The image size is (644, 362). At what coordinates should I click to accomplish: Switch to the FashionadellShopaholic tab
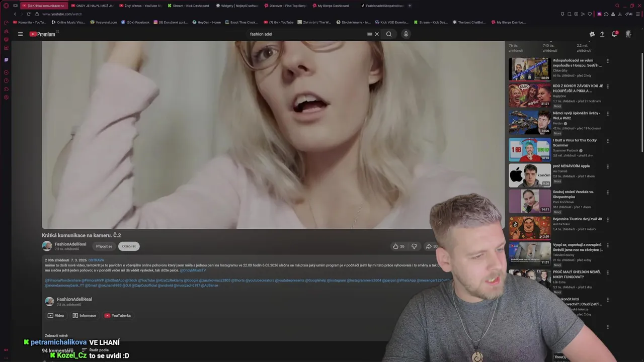coord(382,6)
